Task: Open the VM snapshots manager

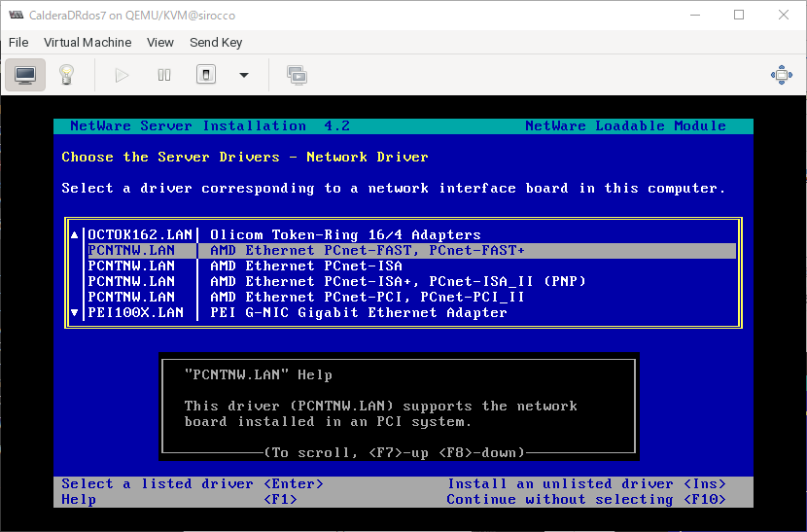Action: pos(297,76)
